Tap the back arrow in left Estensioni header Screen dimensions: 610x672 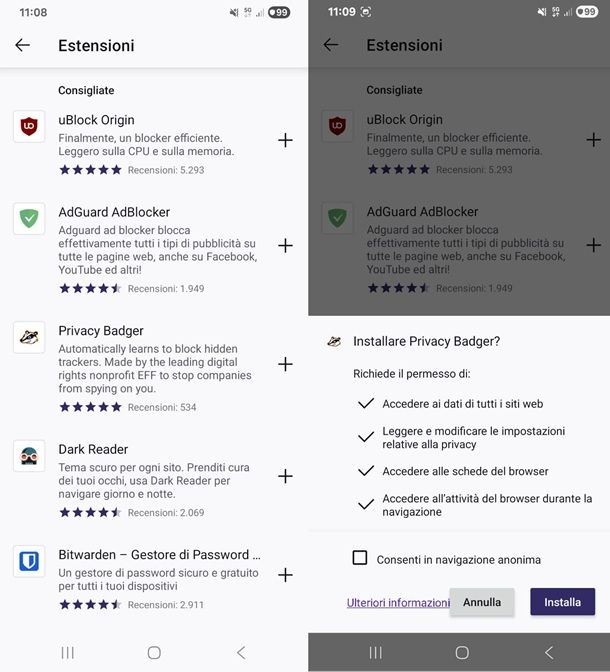point(22,45)
